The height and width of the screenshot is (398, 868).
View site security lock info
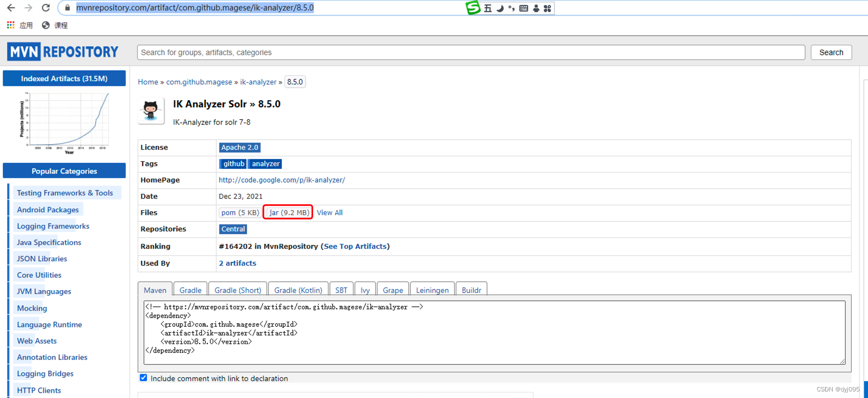67,8
